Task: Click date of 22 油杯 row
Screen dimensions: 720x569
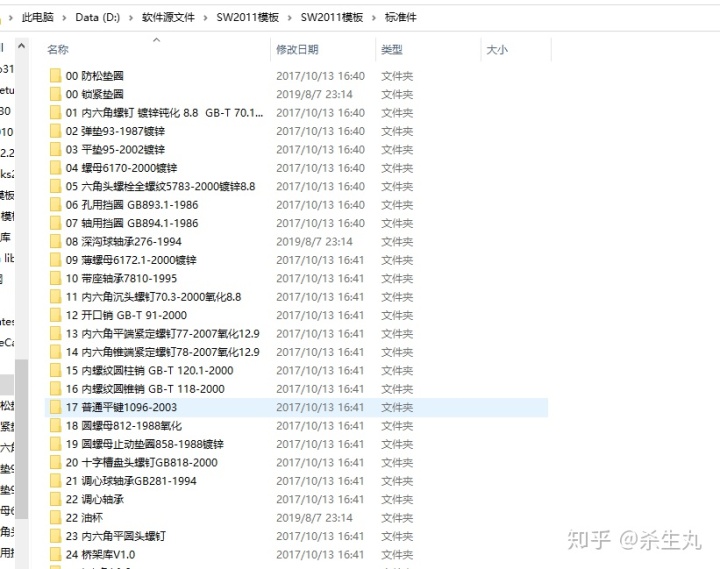Action: pyautogui.click(x=315, y=518)
